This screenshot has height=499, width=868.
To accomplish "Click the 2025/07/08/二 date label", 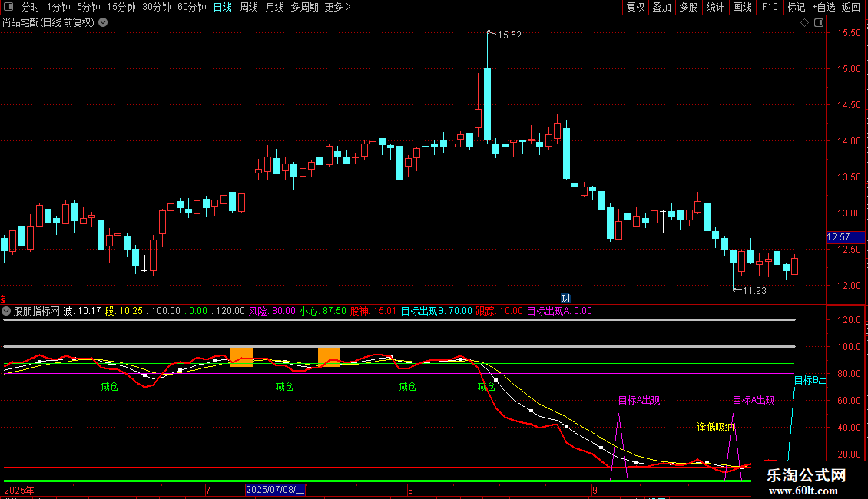I will [x=275, y=490].
